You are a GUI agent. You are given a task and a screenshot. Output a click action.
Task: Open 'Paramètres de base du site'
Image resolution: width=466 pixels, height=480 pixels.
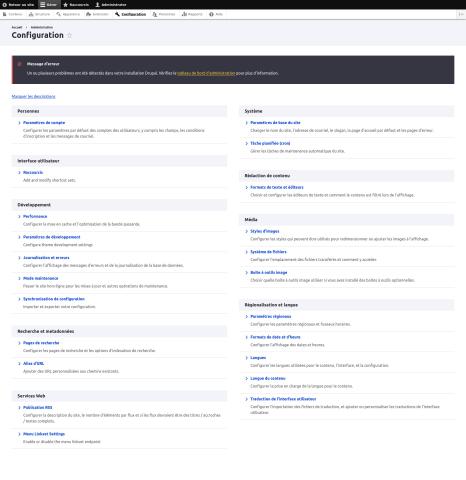pyautogui.click(x=275, y=123)
